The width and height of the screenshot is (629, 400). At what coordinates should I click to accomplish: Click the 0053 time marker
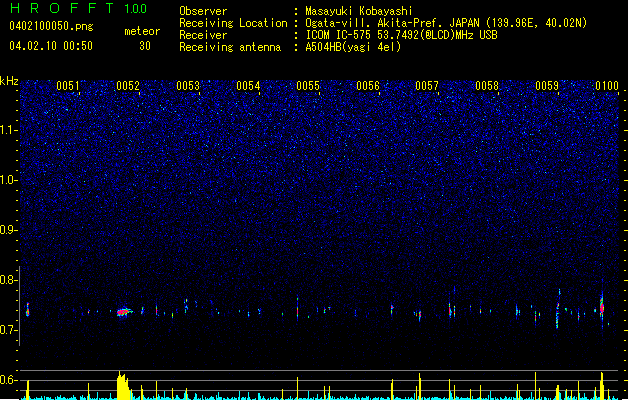[x=188, y=86]
